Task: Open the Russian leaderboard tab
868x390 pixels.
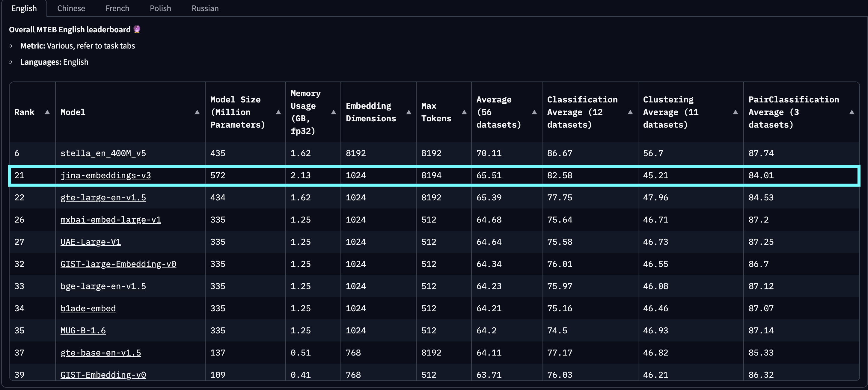Action: click(x=205, y=8)
